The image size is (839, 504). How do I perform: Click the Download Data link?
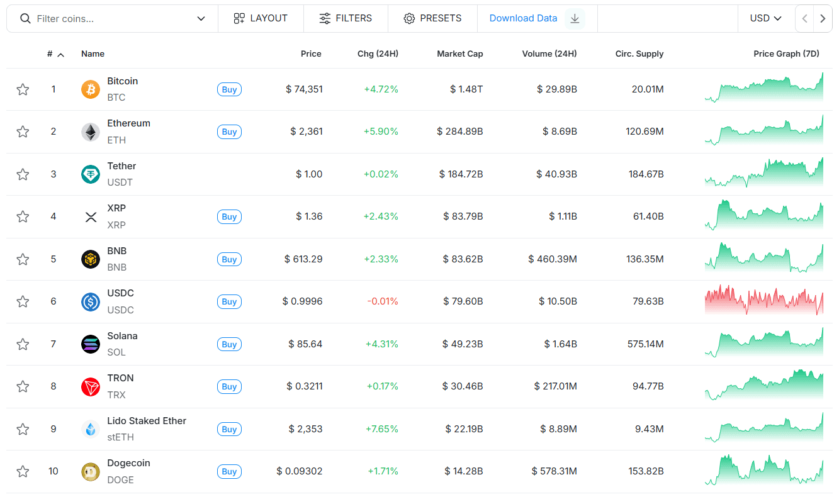point(523,18)
